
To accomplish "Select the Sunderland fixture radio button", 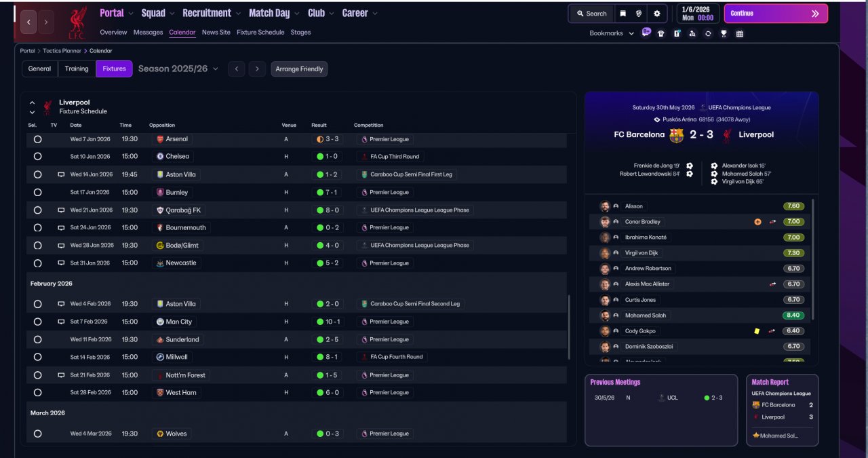I will coord(37,339).
